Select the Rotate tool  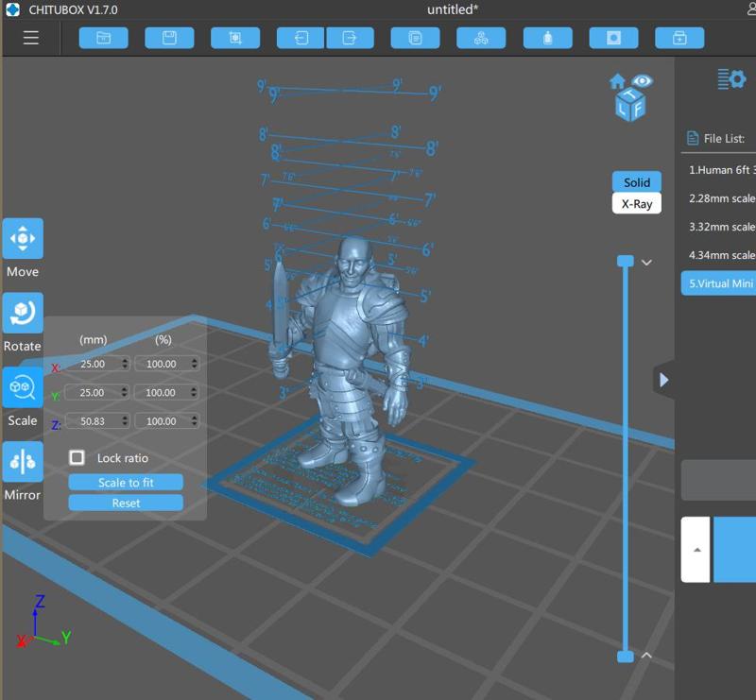click(23, 313)
